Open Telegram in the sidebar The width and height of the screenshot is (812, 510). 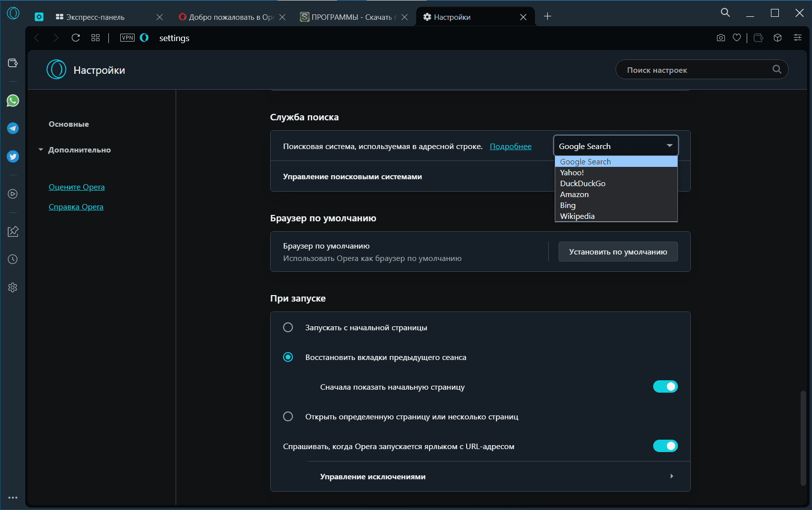coord(13,128)
